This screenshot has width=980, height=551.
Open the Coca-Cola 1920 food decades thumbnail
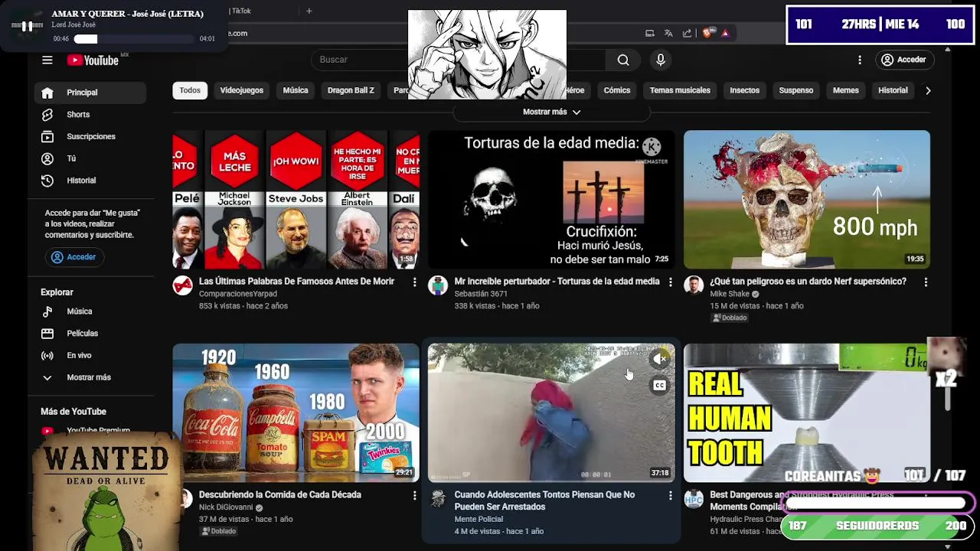(296, 412)
